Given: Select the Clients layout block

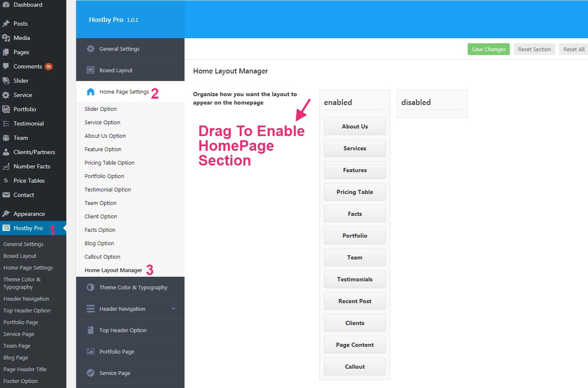Looking at the screenshot, I should 354,323.
